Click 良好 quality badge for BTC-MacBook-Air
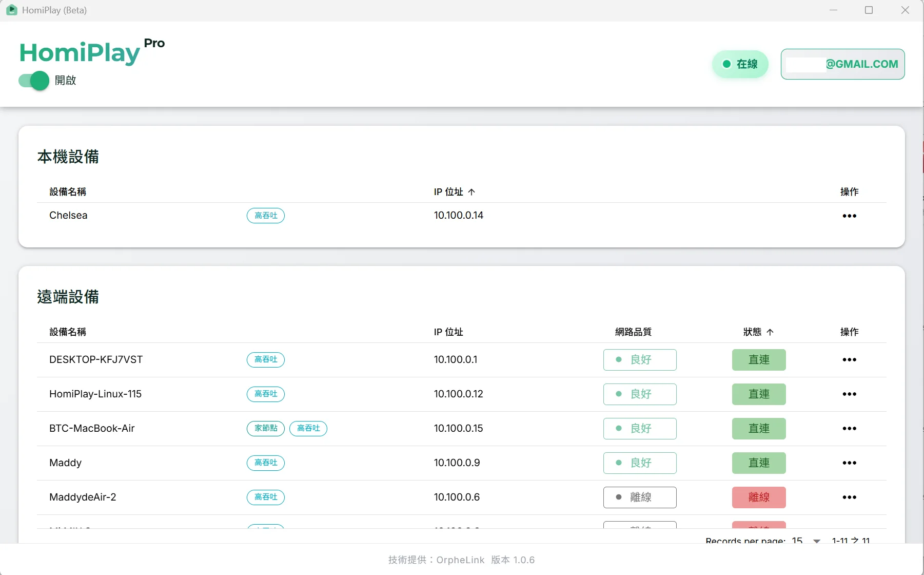The image size is (924, 575). [x=640, y=429]
